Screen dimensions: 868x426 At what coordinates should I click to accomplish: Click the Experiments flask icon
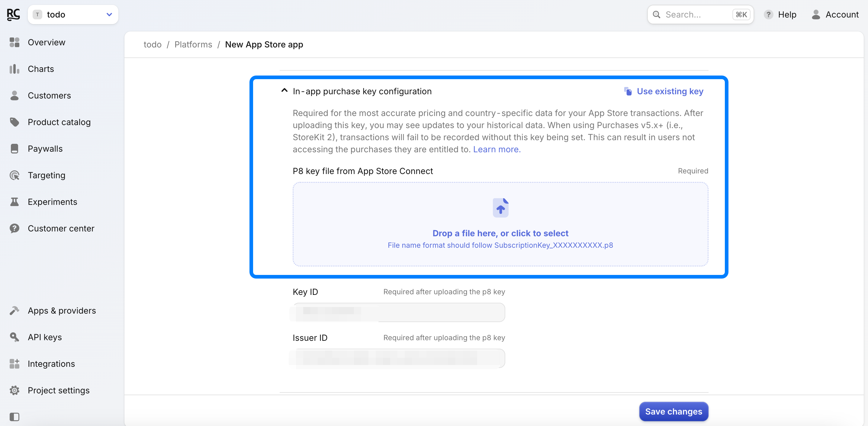pyautogui.click(x=14, y=202)
